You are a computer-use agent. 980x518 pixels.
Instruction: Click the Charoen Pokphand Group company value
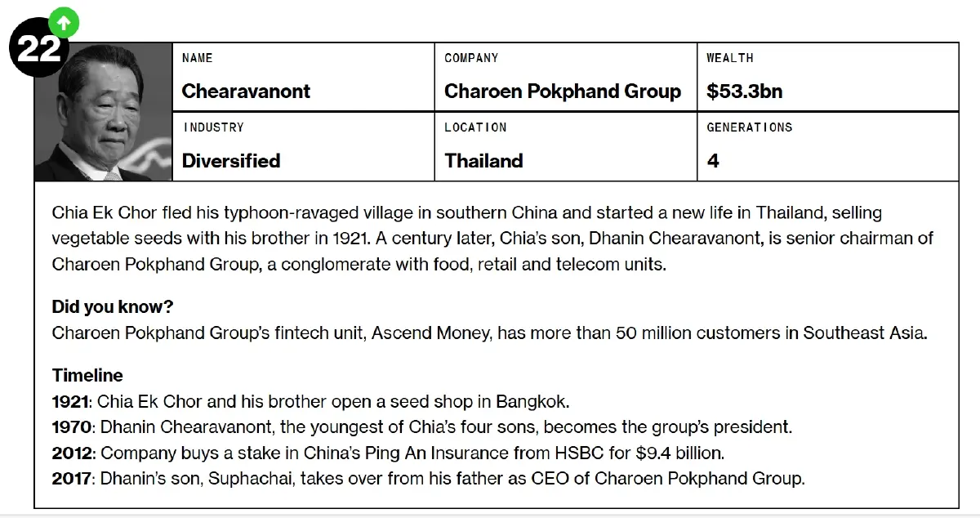562,92
